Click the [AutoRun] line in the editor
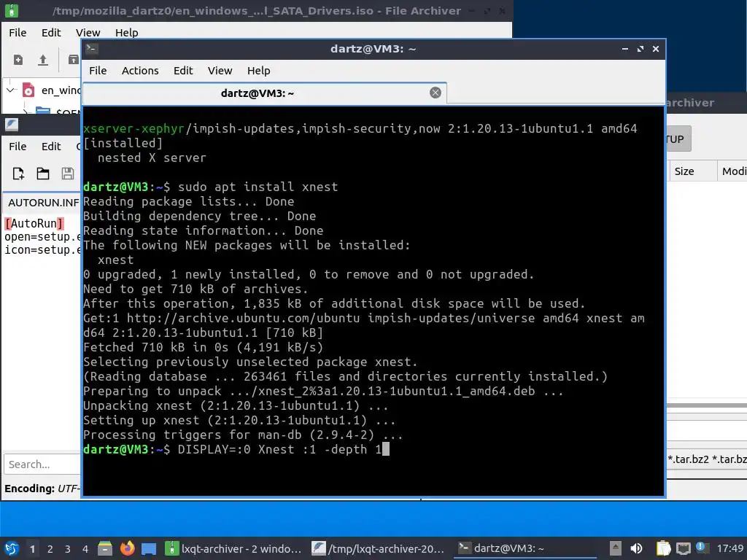 [x=34, y=223]
